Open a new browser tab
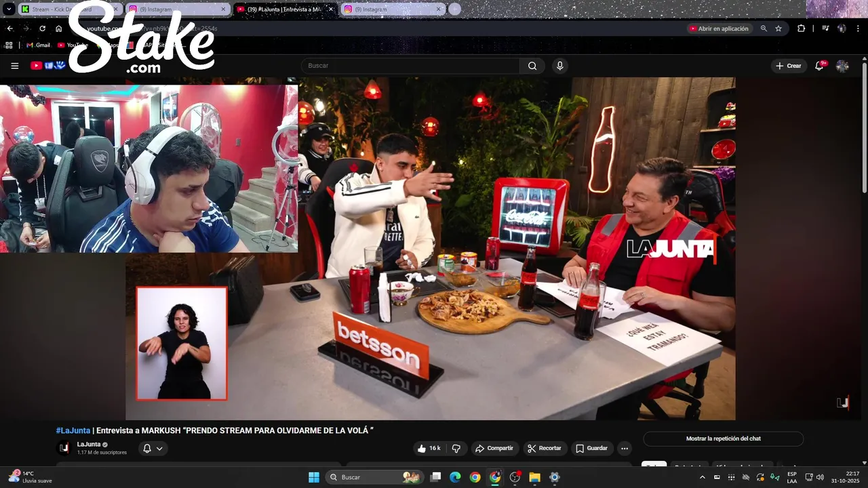This screenshot has height=488, width=868. (454, 9)
